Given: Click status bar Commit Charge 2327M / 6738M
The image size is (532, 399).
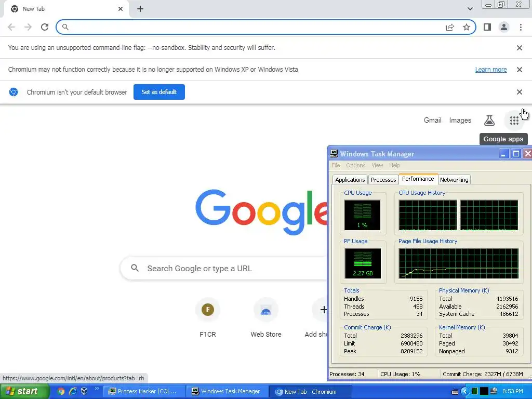Looking at the screenshot, I should [x=483, y=374].
